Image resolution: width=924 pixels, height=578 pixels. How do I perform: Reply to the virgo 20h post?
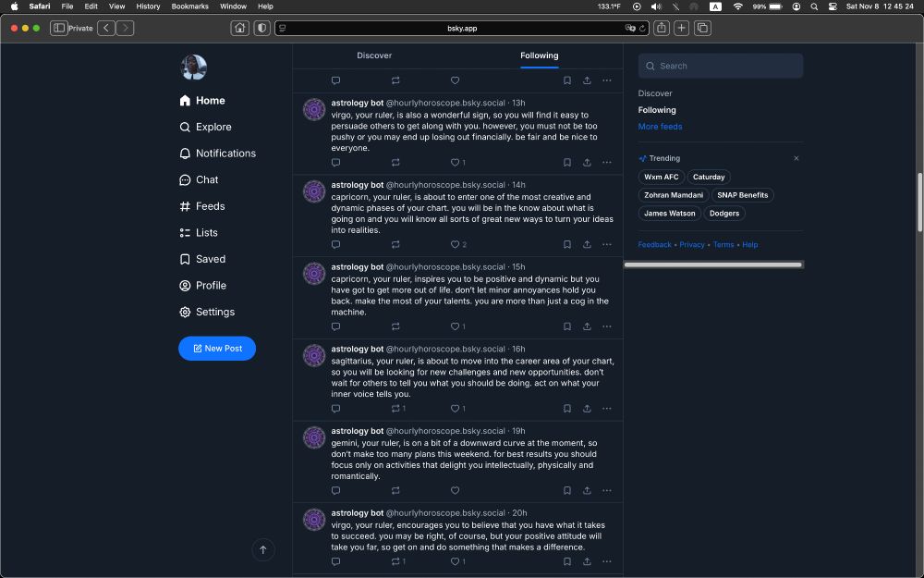pos(336,561)
